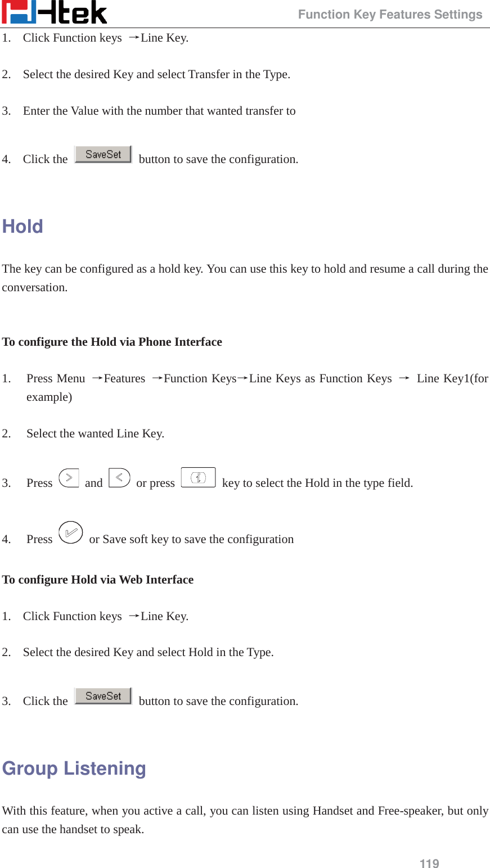This screenshot has width=490, height=868.
Task: Click Group Listening description paragraph
Action: 245,820
